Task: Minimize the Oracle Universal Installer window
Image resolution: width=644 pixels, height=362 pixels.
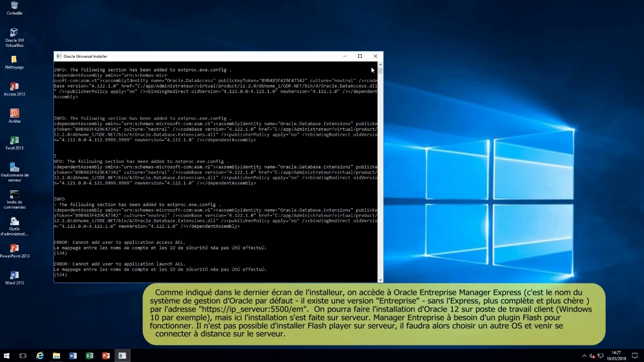Action: point(345,56)
